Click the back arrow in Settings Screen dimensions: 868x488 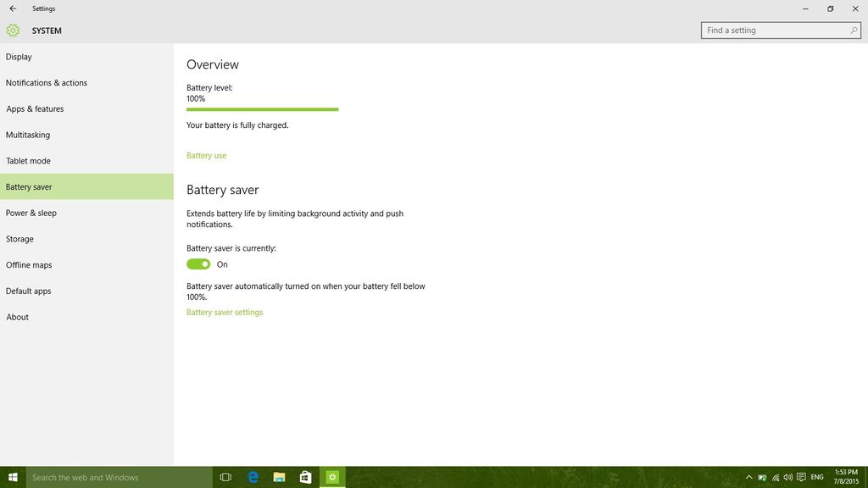(12, 8)
